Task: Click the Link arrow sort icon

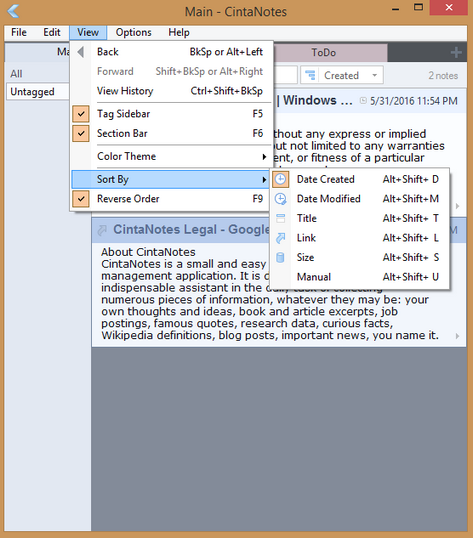Action: pos(281,238)
